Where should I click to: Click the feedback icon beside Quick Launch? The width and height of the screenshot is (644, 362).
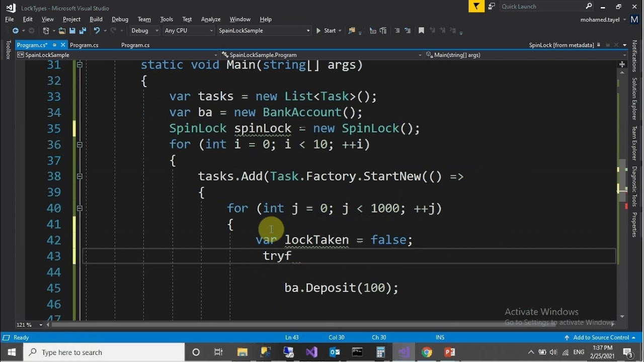click(x=492, y=6)
